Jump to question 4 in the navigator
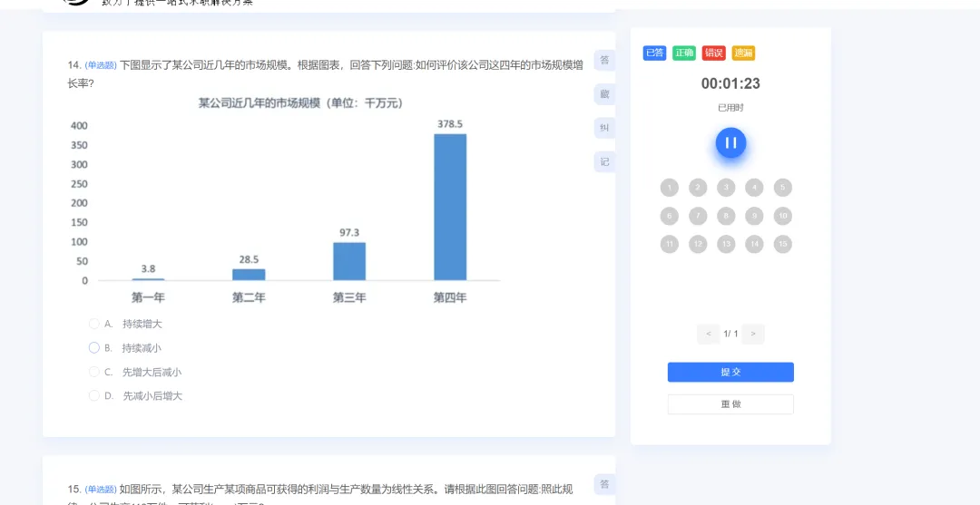The height and width of the screenshot is (505, 980). coord(754,188)
